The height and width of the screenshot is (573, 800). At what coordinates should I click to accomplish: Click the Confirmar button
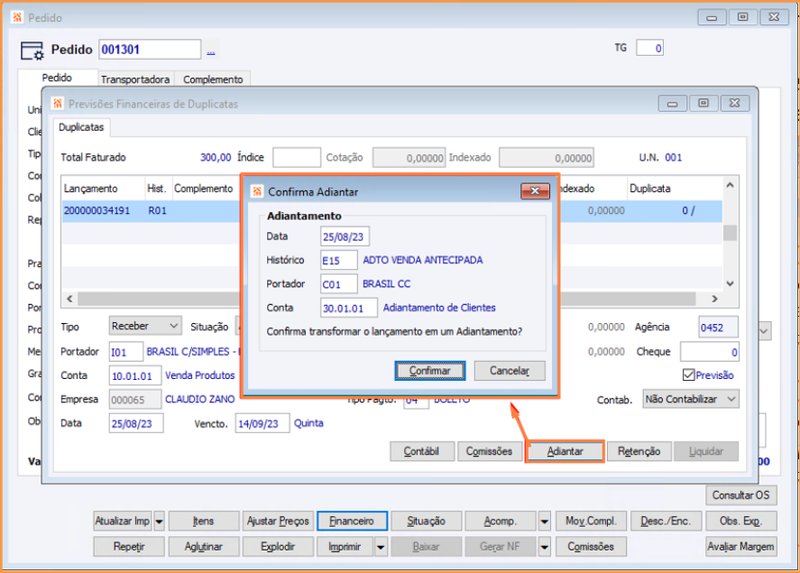(430, 370)
